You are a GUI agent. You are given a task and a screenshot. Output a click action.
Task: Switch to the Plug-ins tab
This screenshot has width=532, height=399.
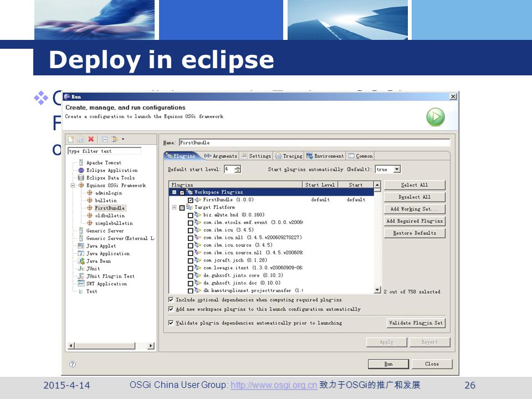tap(182, 156)
